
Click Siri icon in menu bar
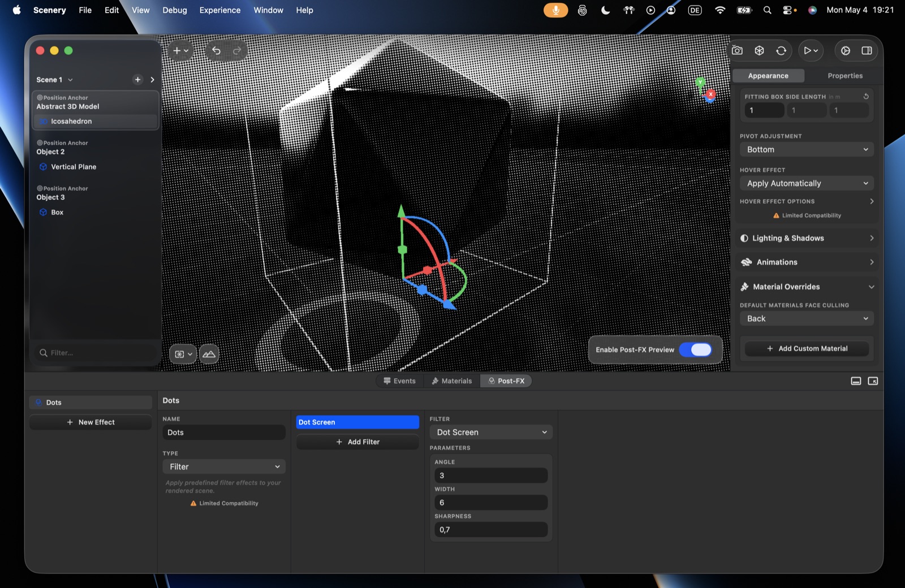pyautogui.click(x=812, y=10)
